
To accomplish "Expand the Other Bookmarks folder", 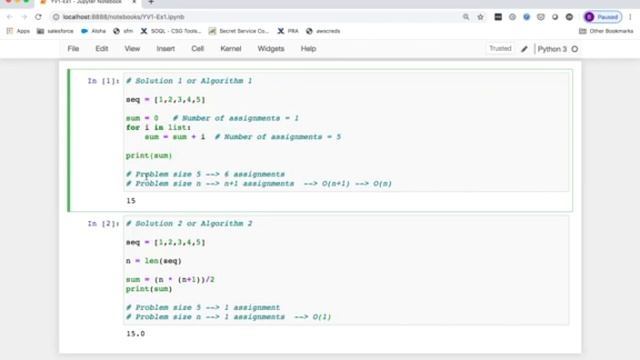I will coord(606,31).
